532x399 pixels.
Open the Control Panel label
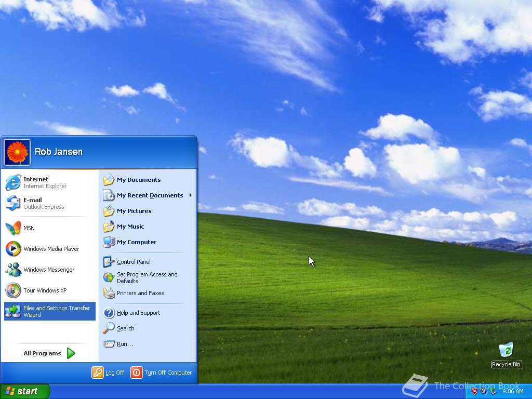[x=134, y=262]
